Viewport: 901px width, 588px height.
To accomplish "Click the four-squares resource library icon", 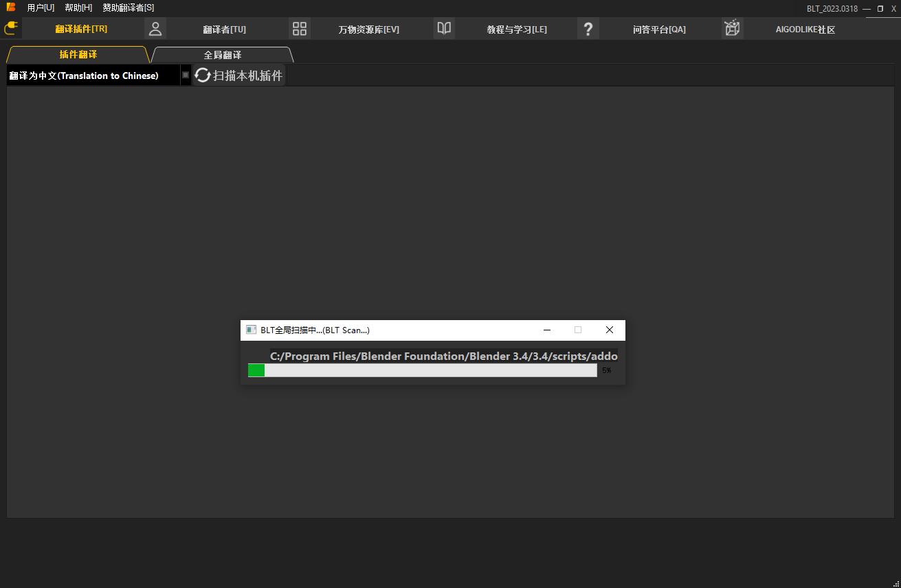I will (300, 29).
